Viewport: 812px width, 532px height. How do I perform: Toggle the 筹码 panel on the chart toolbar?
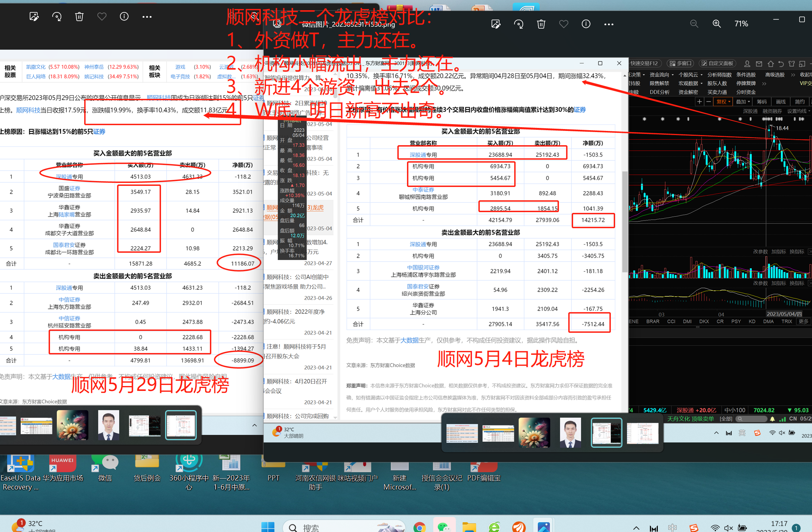pyautogui.click(x=762, y=102)
